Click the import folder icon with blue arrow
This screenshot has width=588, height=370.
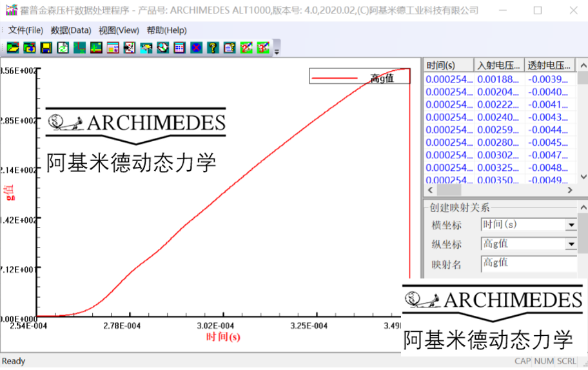point(30,48)
